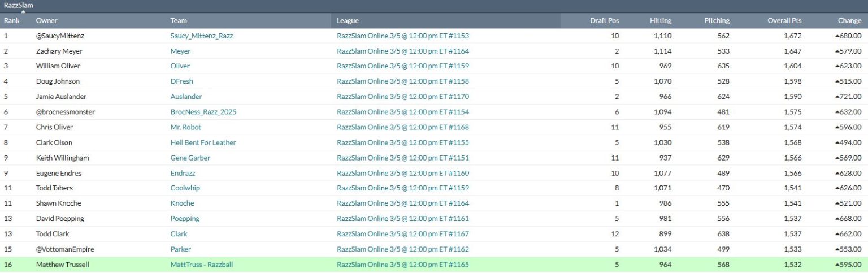Select owner name @SaucyMittenz
Image resolution: width=868 pixels, height=273 pixels.
click(60, 36)
